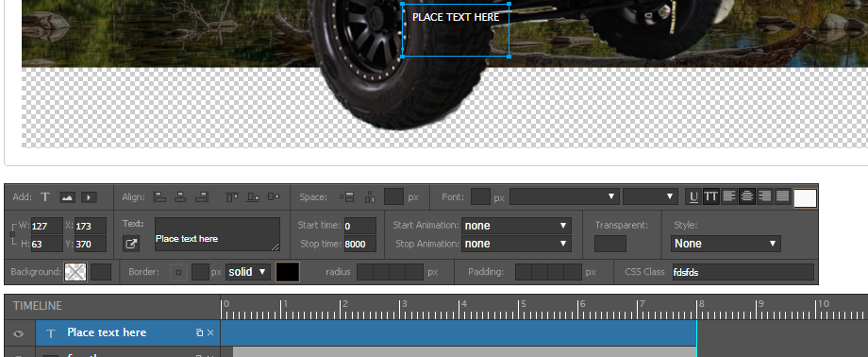Open the link editor icon beside Text
This screenshot has width=868, height=357.
[x=131, y=244]
